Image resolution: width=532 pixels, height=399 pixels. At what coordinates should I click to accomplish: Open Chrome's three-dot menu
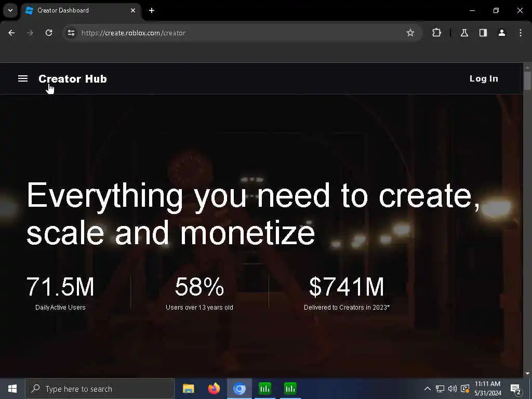[x=521, y=33]
